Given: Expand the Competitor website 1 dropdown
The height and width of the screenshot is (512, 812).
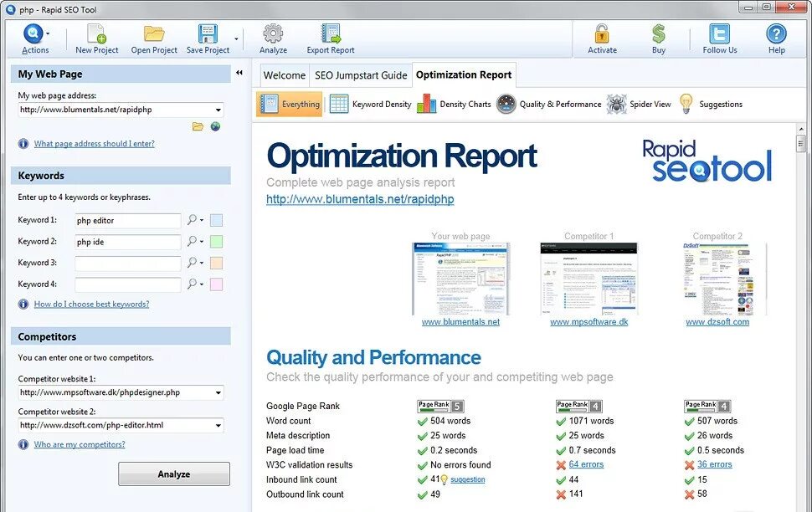Looking at the screenshot, I should tap(218, 392).
